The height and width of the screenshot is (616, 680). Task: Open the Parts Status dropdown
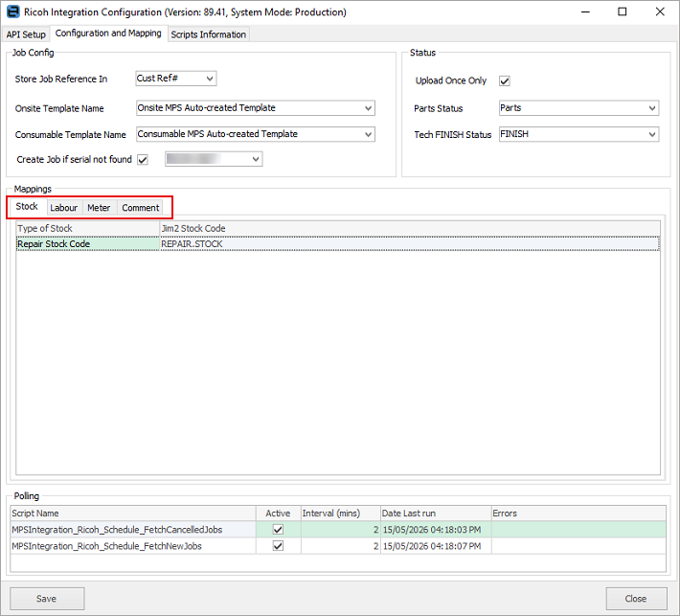[x=578, y=108]
